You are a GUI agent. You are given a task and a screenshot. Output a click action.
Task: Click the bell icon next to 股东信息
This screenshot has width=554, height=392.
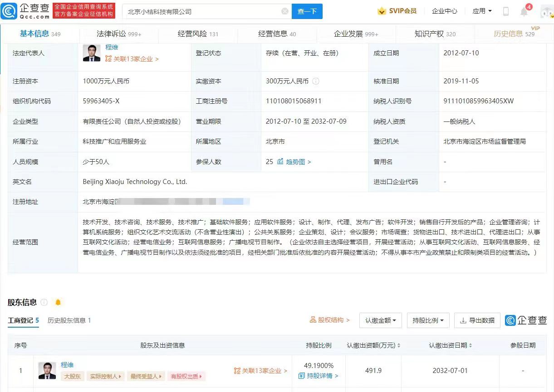58,302
